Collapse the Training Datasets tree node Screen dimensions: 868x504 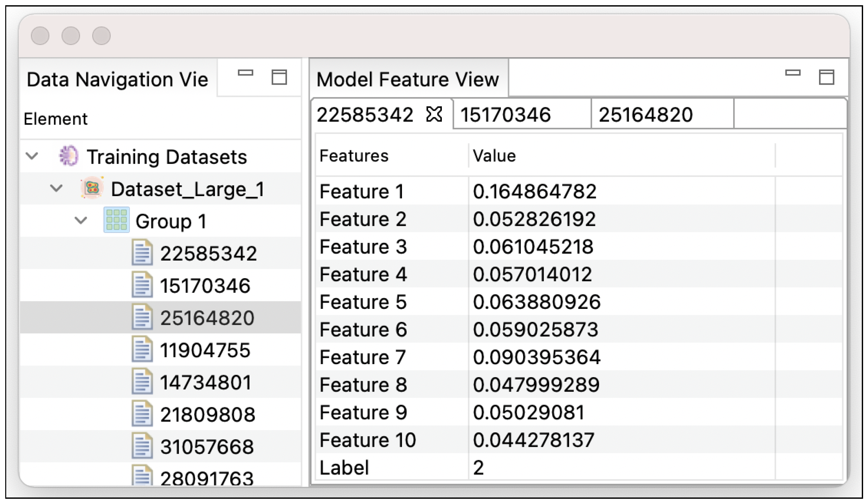click(32, 156)
